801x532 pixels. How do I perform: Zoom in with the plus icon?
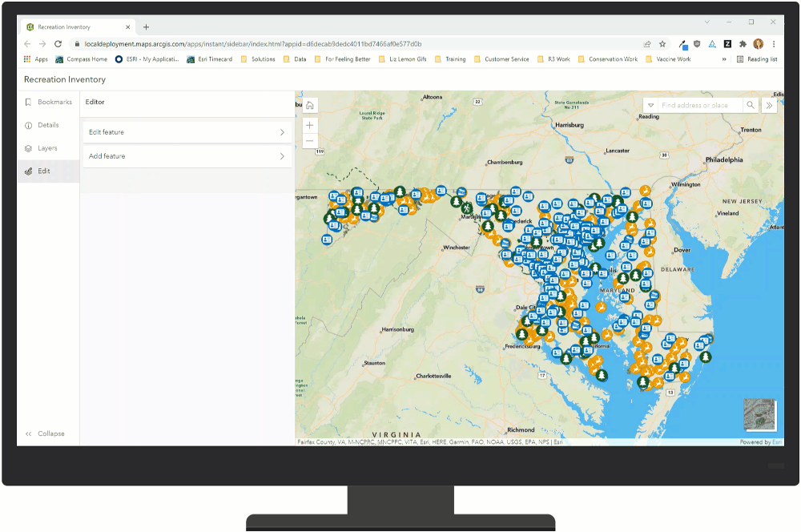pyautogui.click(x=309, y=125)
